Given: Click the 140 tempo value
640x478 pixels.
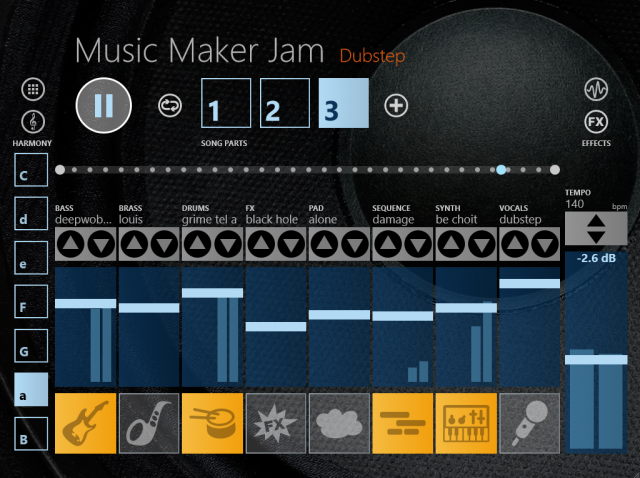Looking at the screenshot, I should [x=574, y=204].
